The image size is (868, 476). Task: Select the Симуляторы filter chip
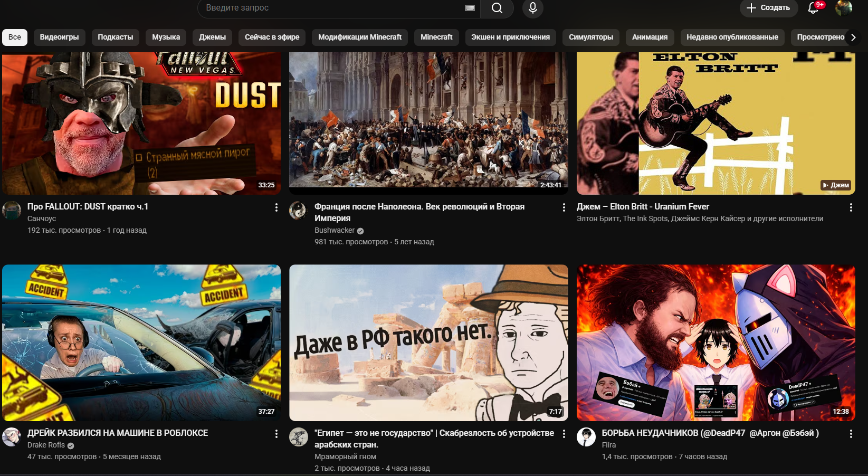pyautogui.click(x=591, y=37)
